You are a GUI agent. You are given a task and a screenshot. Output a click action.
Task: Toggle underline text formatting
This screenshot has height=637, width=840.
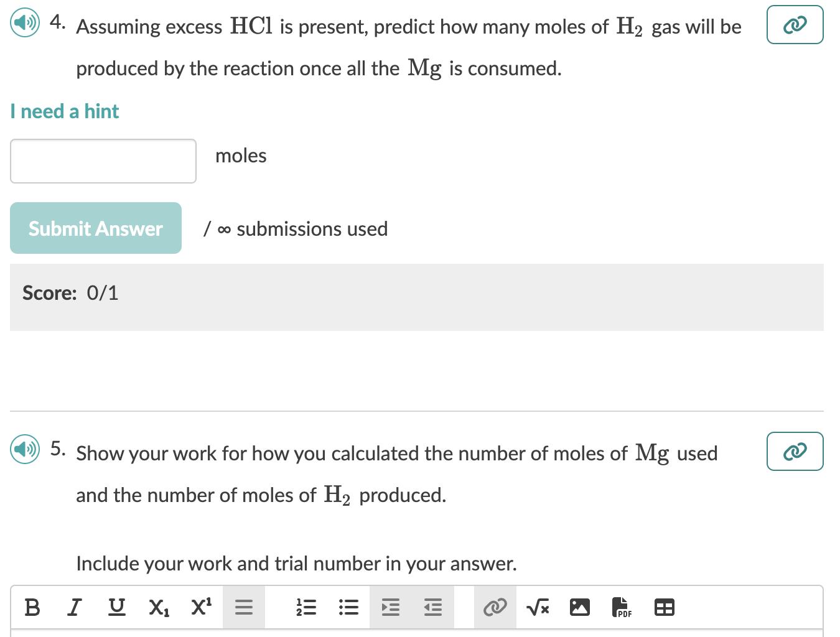click(116, 607)
